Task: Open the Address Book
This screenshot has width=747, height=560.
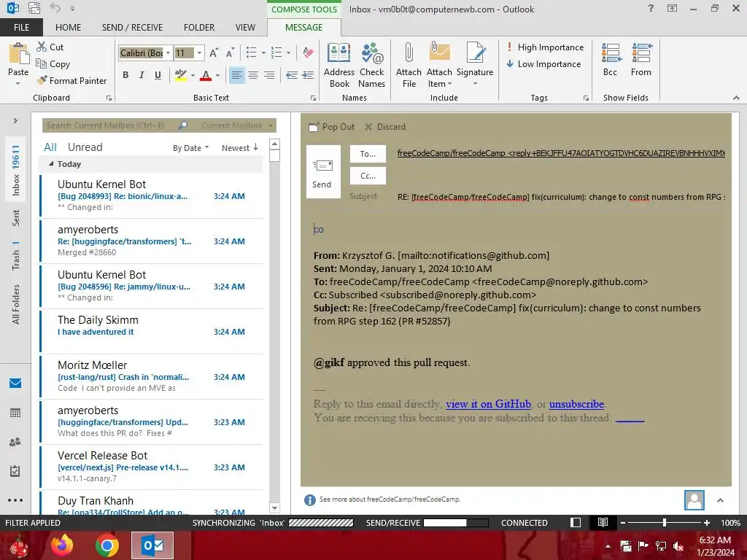Action: (x=338, y=65)
